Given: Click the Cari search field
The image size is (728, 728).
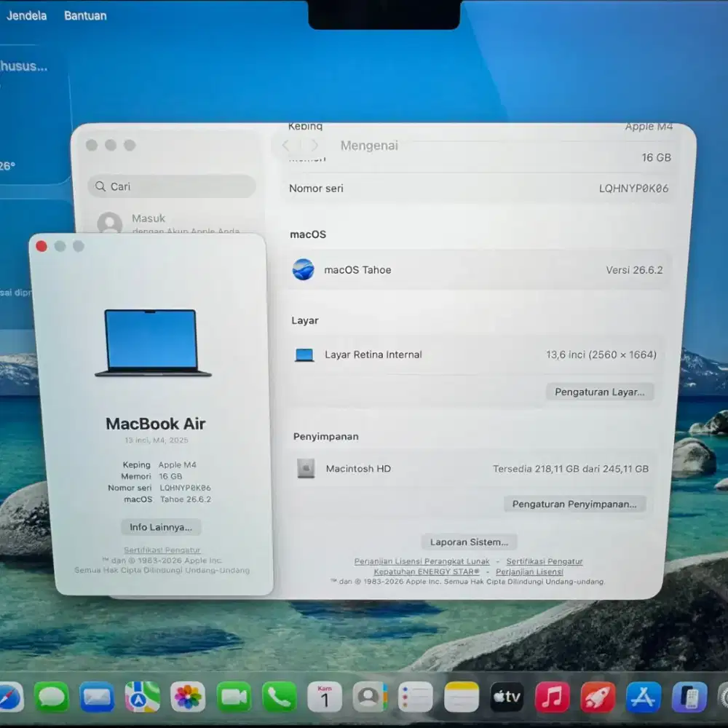Looking at the screenshot, I should tap(171, 186).
